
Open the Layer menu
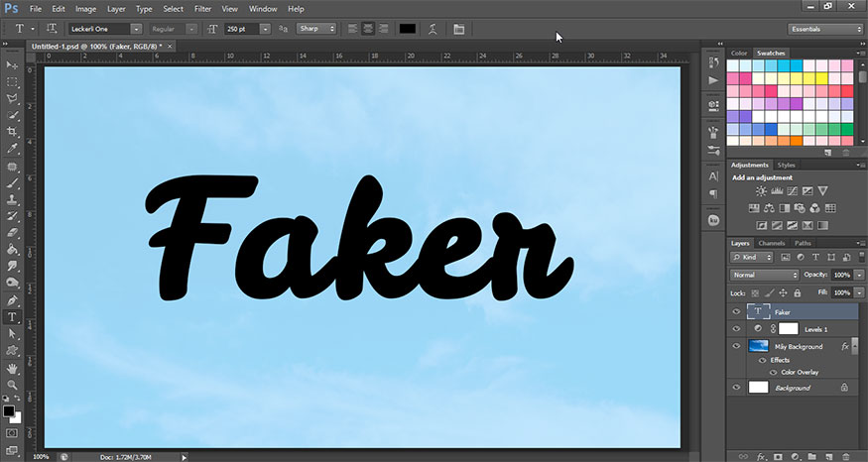click(x=116, y=9)
